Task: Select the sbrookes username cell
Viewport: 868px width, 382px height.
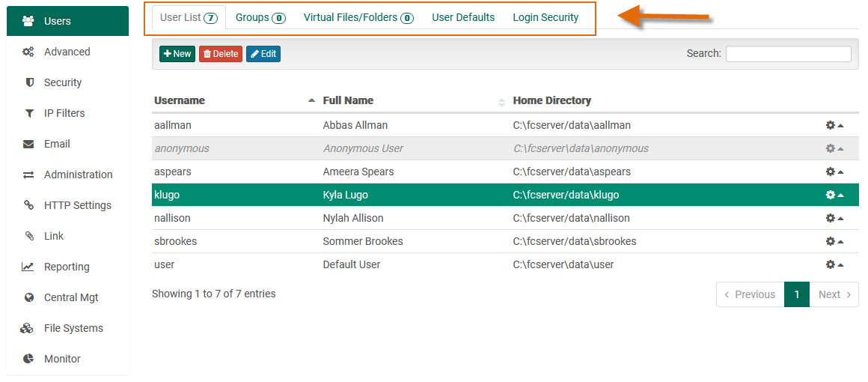Action: tap(176, 241)
